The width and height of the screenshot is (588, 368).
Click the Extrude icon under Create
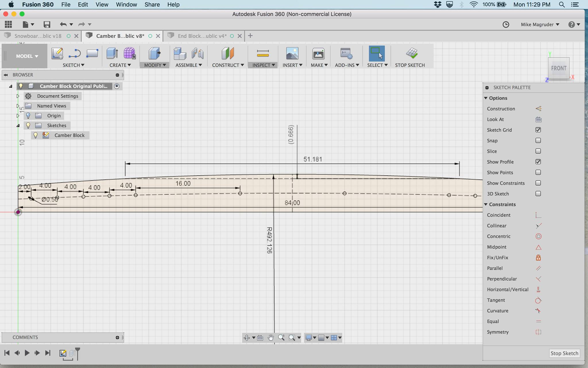(x=112, y=53)
